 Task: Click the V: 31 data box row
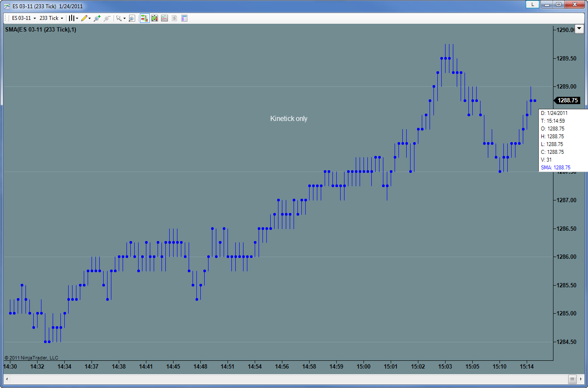pos(546,160)
